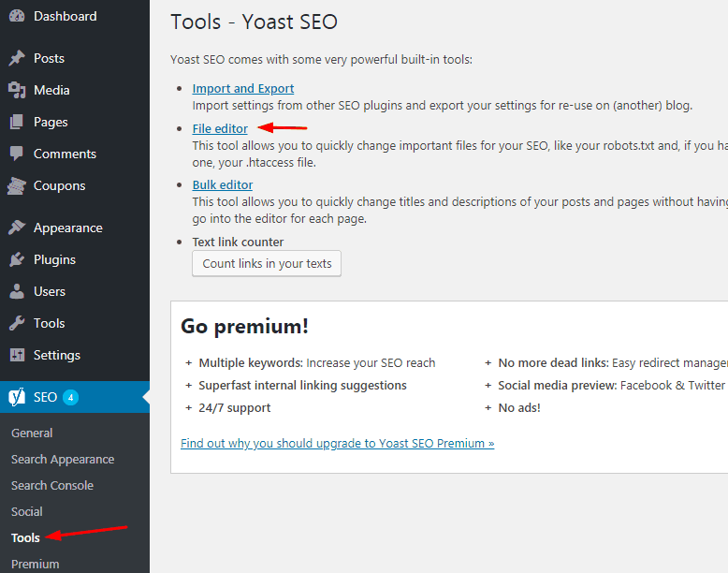Click the Plugins plug icon
728x573 pixels.
coord(17,259)
